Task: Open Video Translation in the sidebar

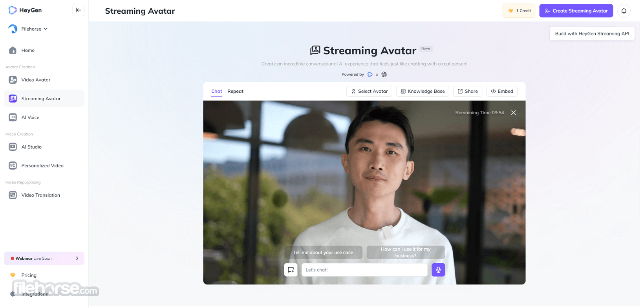Action: coord(44,195)
